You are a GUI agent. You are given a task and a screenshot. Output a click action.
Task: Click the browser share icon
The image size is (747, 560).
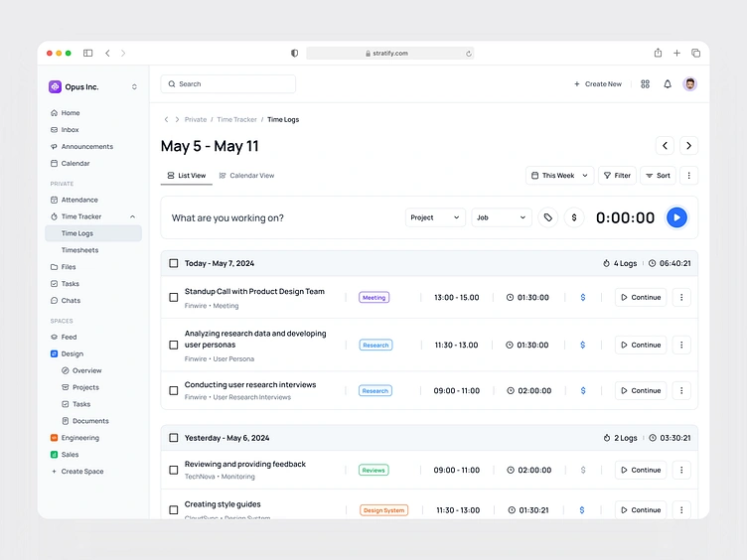658,53
